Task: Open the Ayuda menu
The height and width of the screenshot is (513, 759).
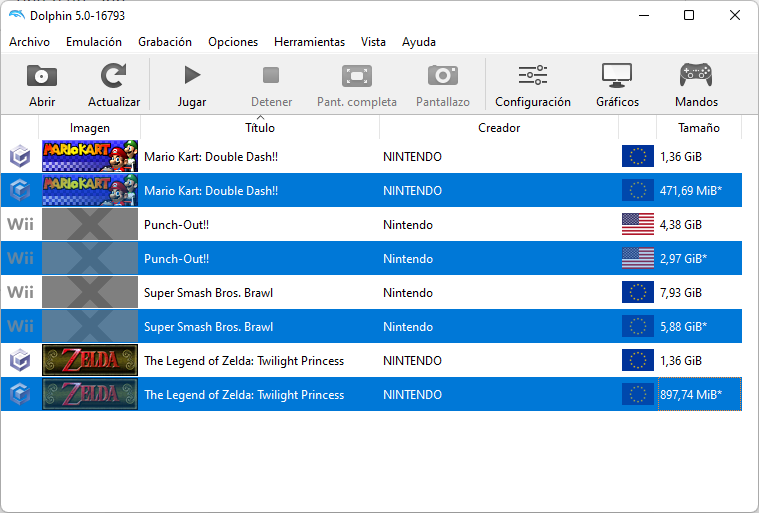Action: click(x=419, y=42)
